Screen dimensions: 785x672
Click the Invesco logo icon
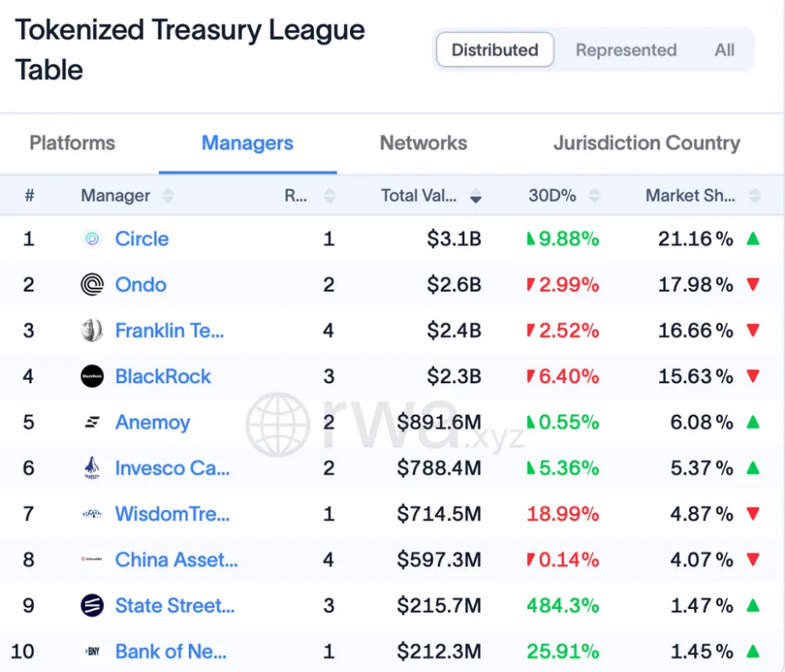tap(92, 468)
